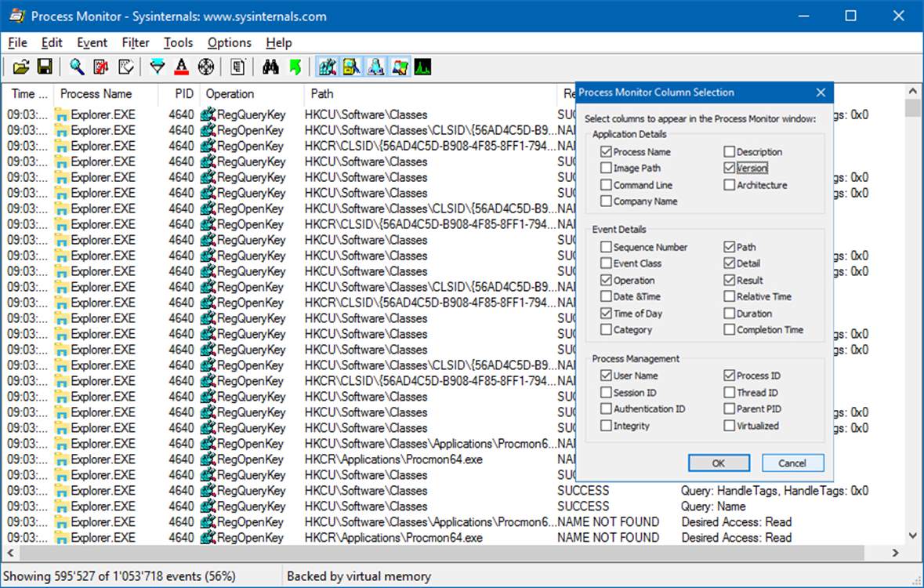
Task: Enable the Virtualized checkbox
Action: (730, 425)
